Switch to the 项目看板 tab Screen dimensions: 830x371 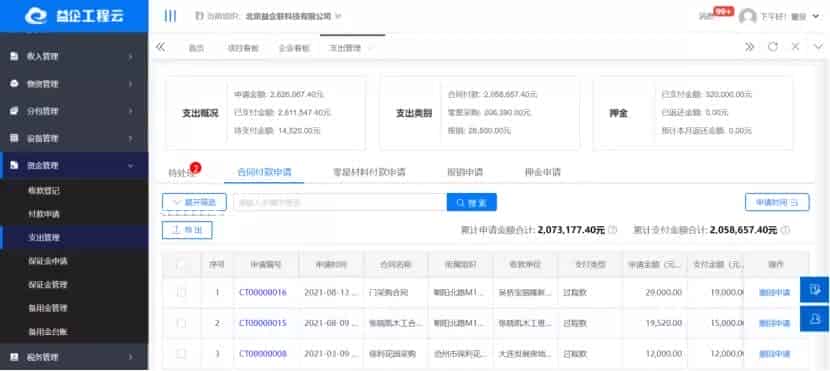(x=243, y=48)
